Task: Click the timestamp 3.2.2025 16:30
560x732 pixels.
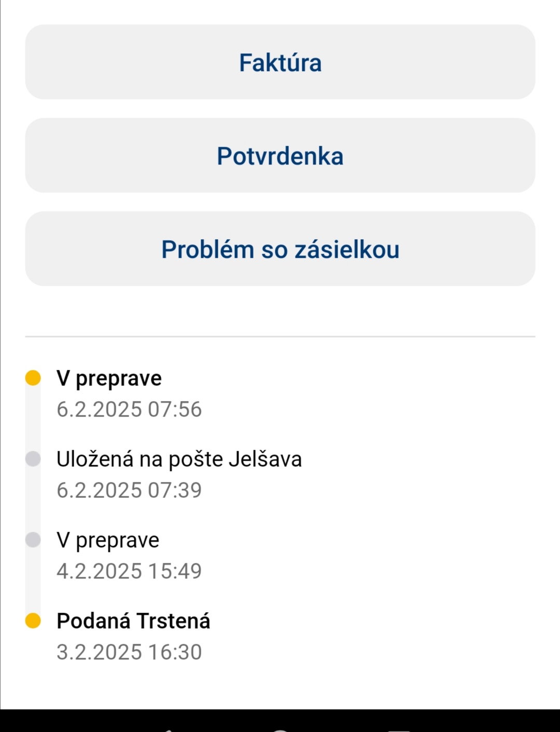Action: (x=129, y=652)
